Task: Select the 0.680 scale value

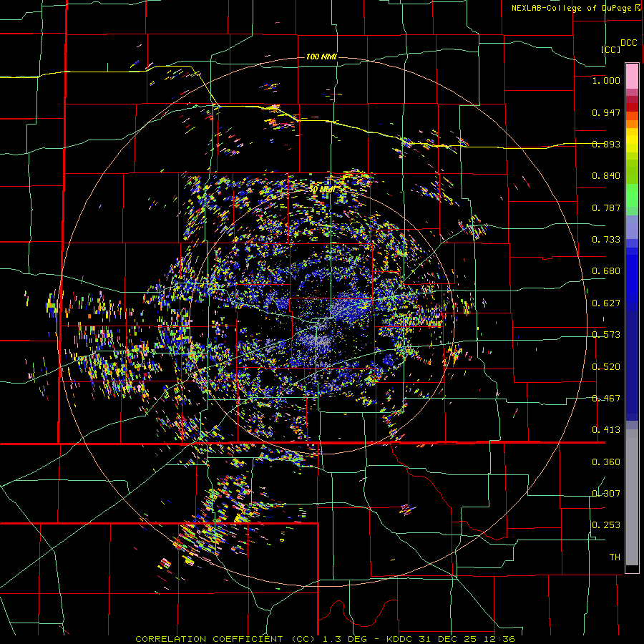Action: 606,271
